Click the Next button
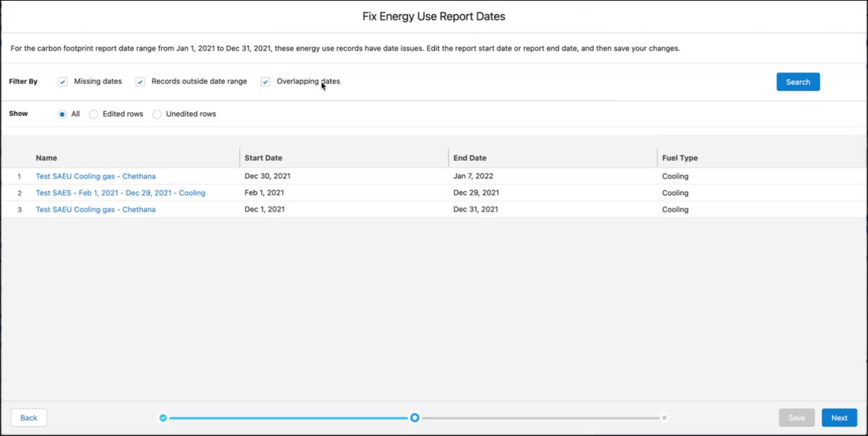Viewport: 868px width, 436px height. (839, 418)
